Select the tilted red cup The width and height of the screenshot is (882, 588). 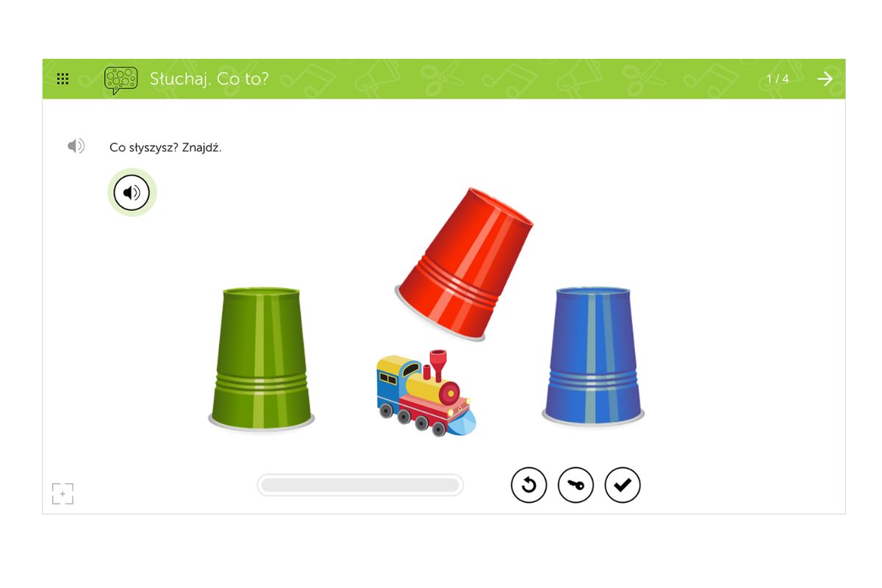[465, 264]
